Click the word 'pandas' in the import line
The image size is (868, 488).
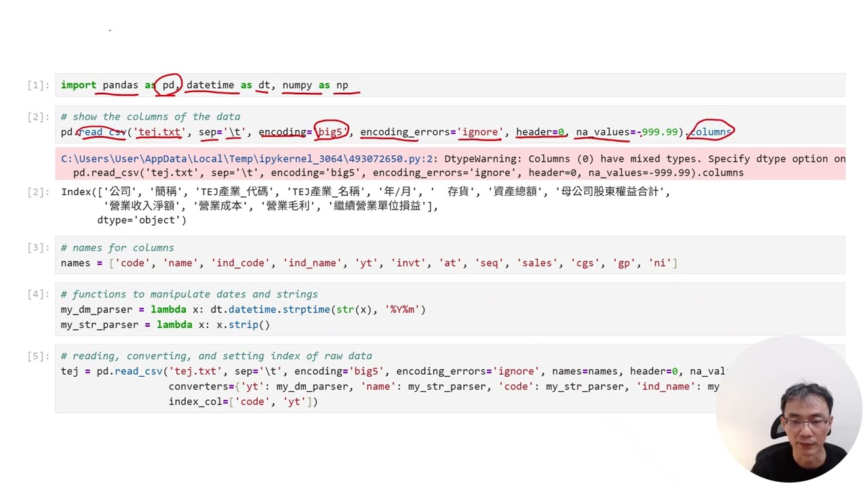(x=120, y=85)
